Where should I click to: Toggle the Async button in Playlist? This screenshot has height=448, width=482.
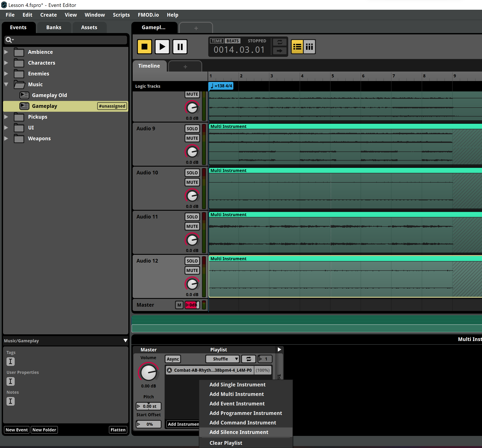click(173, 359)
